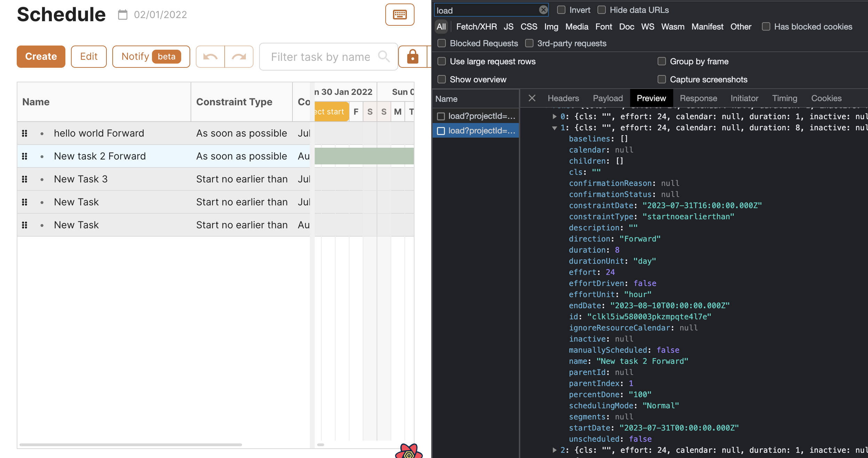Click the Notify beta button

click(151, 57)
